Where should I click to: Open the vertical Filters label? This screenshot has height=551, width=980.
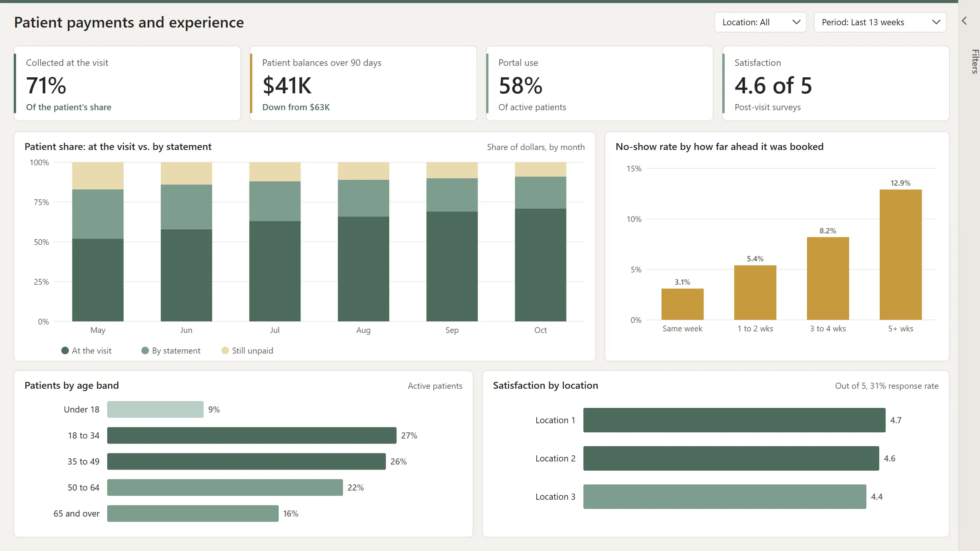[x=975, y=61]
